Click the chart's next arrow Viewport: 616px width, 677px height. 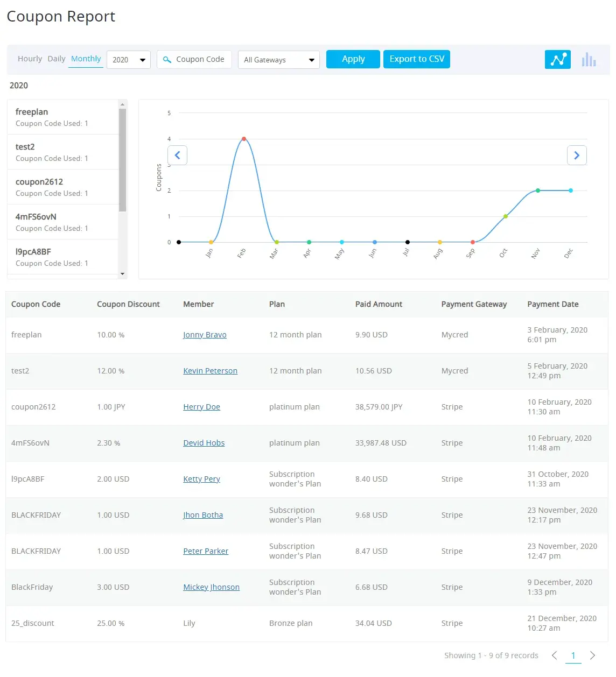click(576, 156)
